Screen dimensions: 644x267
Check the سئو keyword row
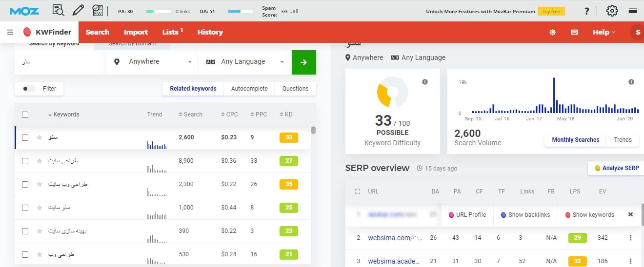25,137
